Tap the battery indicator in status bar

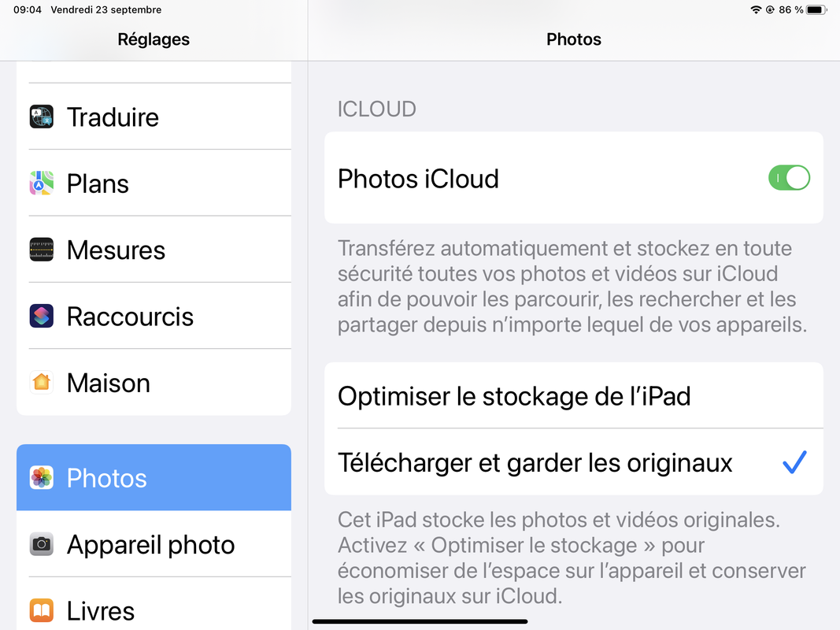pyautogui.click(x=815, y=10)
